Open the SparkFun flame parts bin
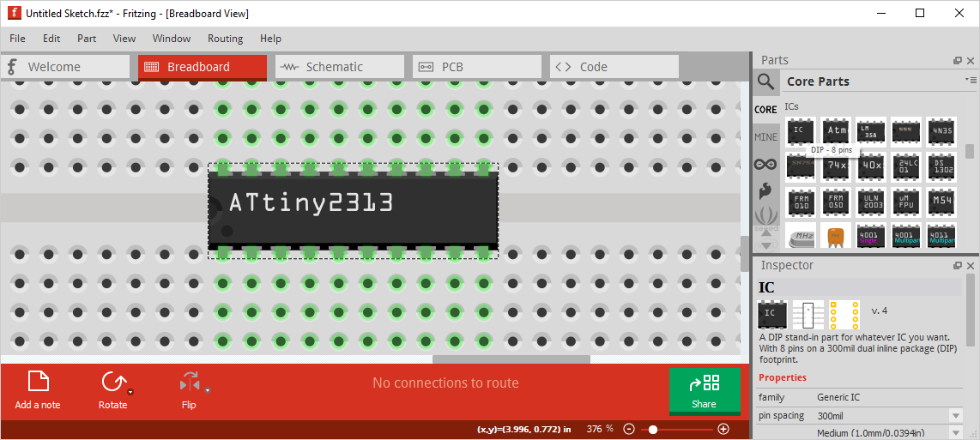Screen dimensions: 980x440 click(x=765, y=190)
